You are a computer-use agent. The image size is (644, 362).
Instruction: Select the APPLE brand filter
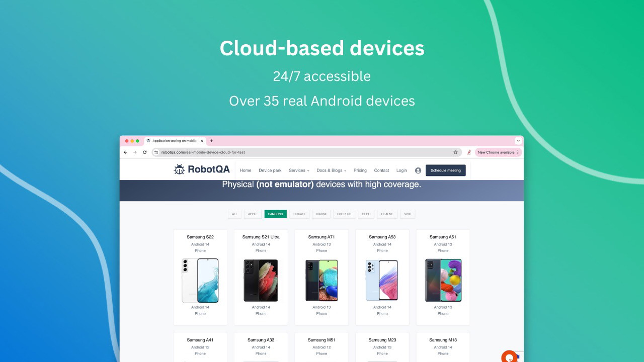253,214
